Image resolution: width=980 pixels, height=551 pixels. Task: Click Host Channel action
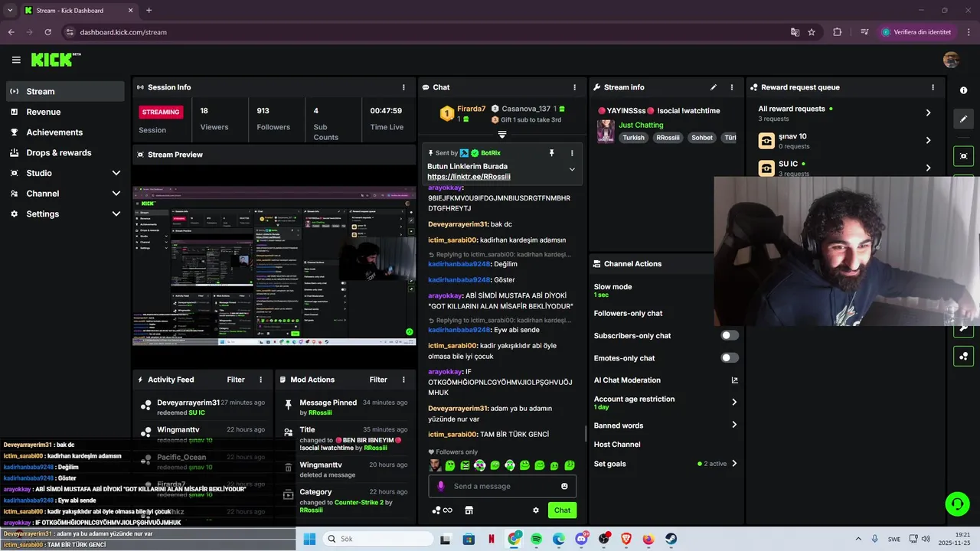point(617,445)
